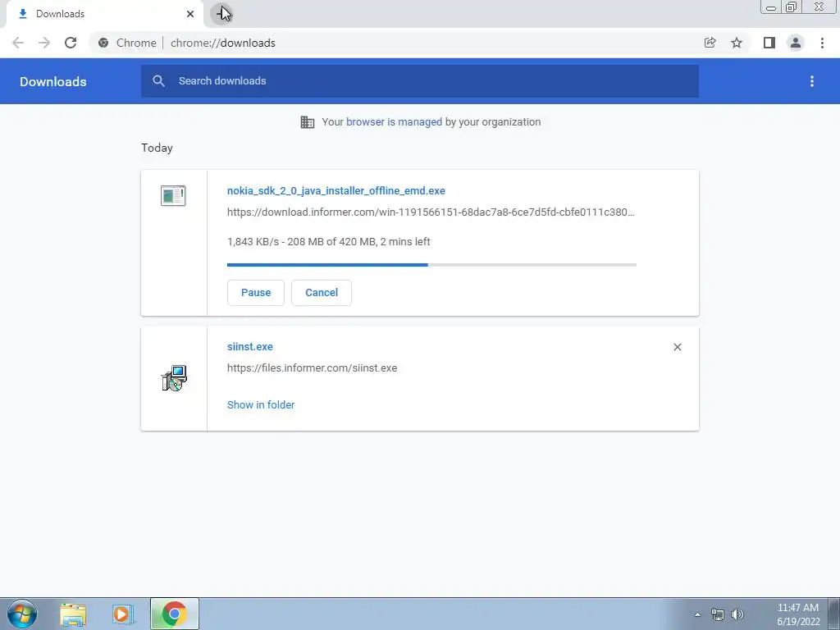Viewport: 840px width, 630px height.
Task: Open Windows Explorer from the taskbar
Action: [73, 614]
